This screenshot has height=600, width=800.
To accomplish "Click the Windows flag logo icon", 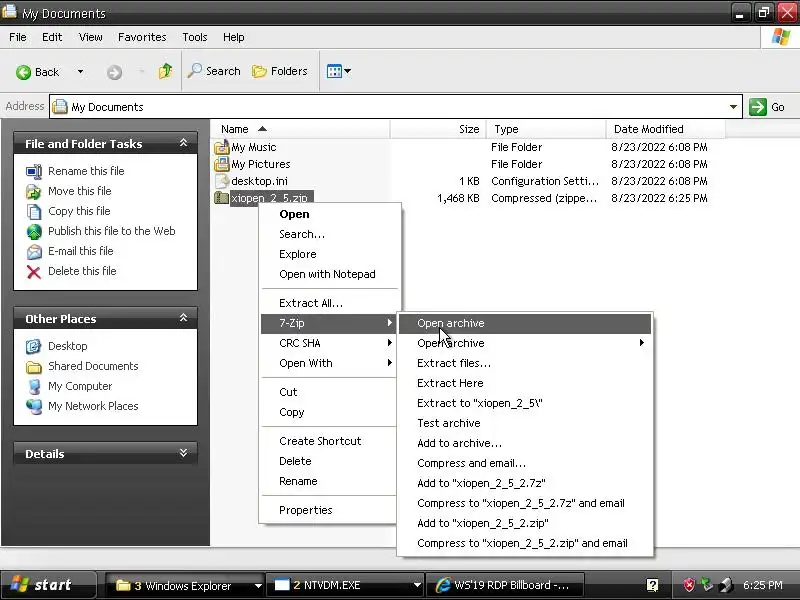I will (x=781, y=37).
